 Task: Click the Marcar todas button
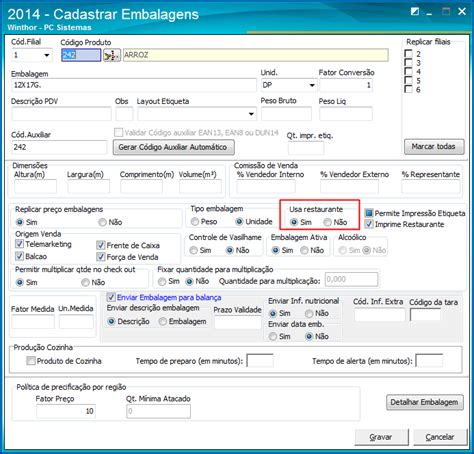click(434, 147)
